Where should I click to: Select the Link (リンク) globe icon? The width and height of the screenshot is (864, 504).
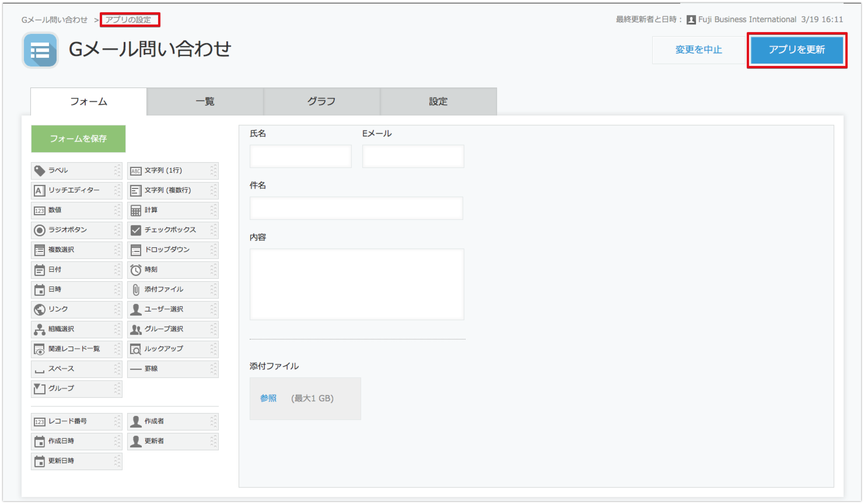point(40,309)
